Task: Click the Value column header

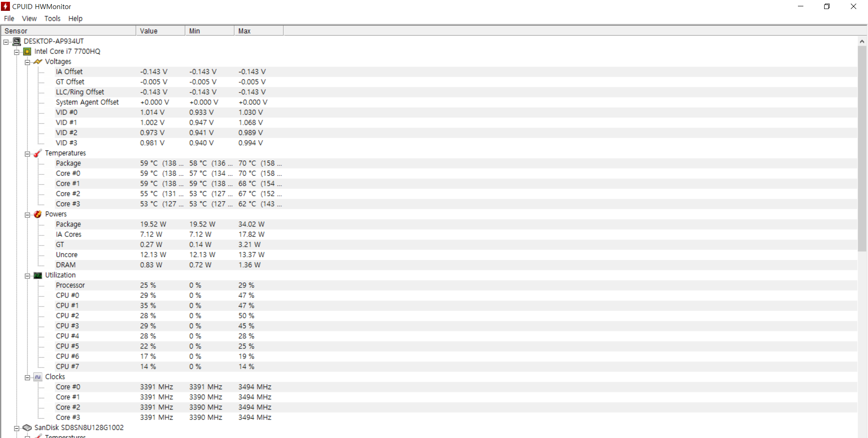Action: [x=160, y=31]
